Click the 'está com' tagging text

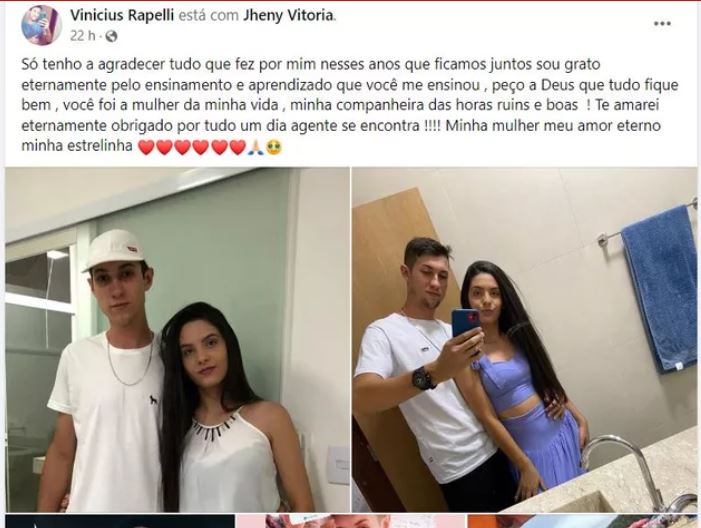coord(208,15)
